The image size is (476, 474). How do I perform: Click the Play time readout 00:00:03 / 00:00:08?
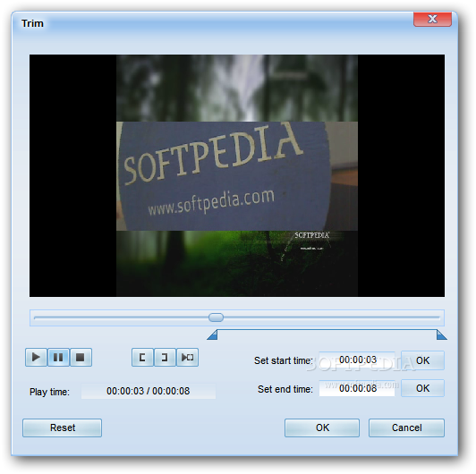pos(149,391)
